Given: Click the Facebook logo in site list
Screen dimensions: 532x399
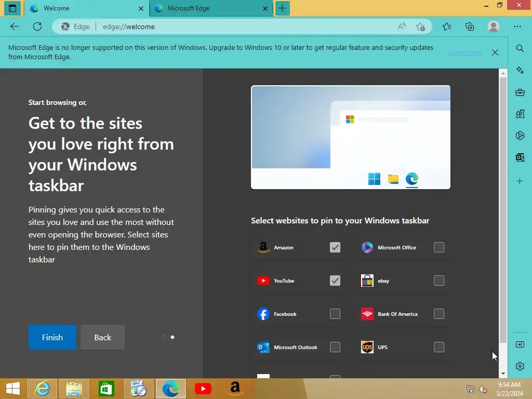Looking at the screenshot, I should pyautogui.click(x=263, y=314).
